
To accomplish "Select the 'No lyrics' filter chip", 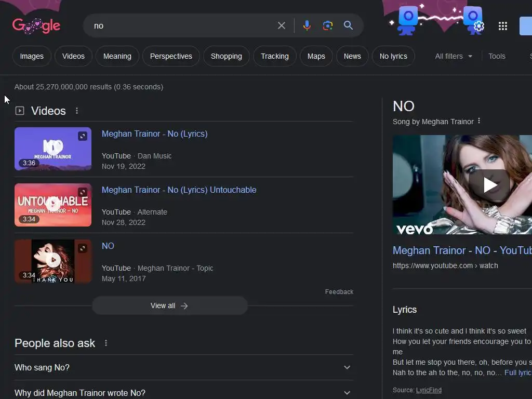I will [393, 56].
